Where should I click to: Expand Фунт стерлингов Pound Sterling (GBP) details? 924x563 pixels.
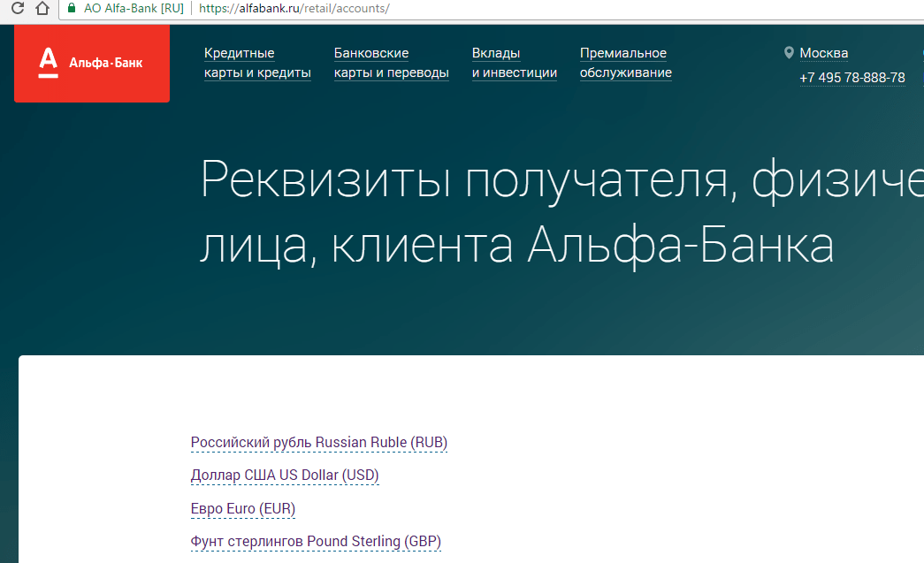(316, 541)
